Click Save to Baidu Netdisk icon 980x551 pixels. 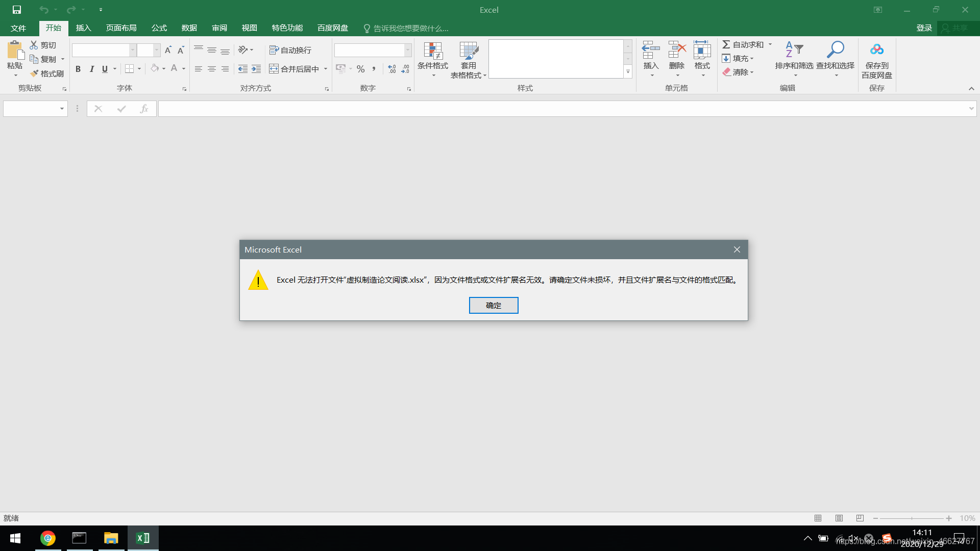(876, 50)
